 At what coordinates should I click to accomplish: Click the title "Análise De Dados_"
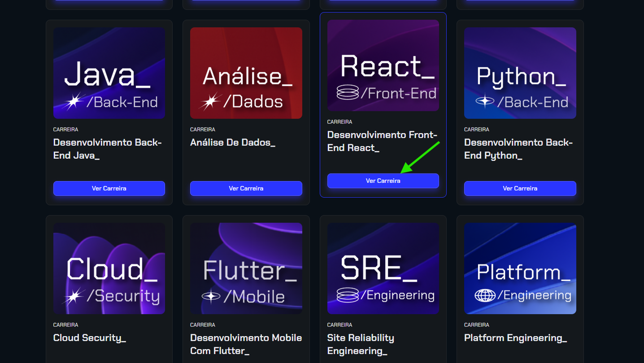pyautogui.click(x=233, y=143)
